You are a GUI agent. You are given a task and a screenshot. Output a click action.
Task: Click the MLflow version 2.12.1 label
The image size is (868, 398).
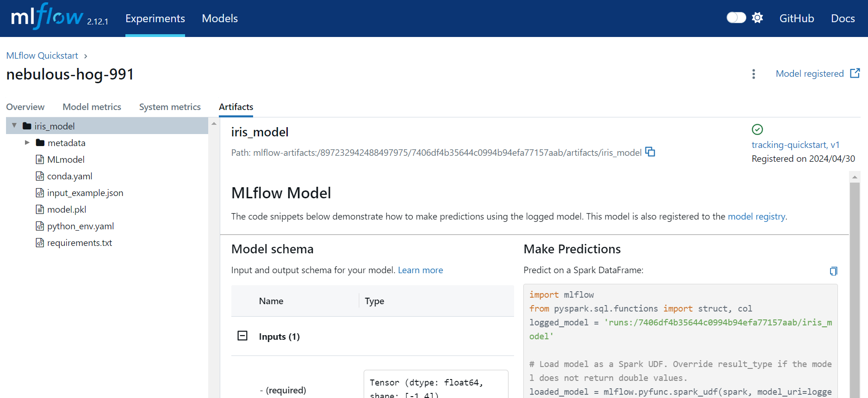coord(98,22)
